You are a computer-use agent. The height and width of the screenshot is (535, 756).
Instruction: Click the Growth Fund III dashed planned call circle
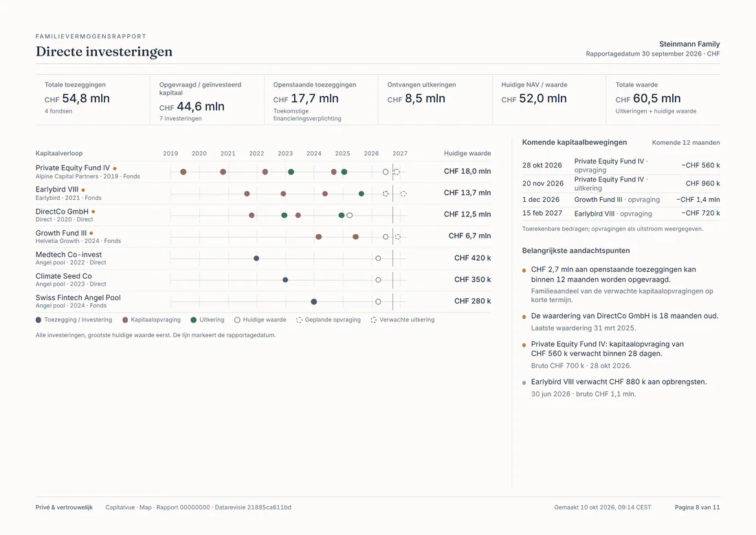[x=398, y=237]
